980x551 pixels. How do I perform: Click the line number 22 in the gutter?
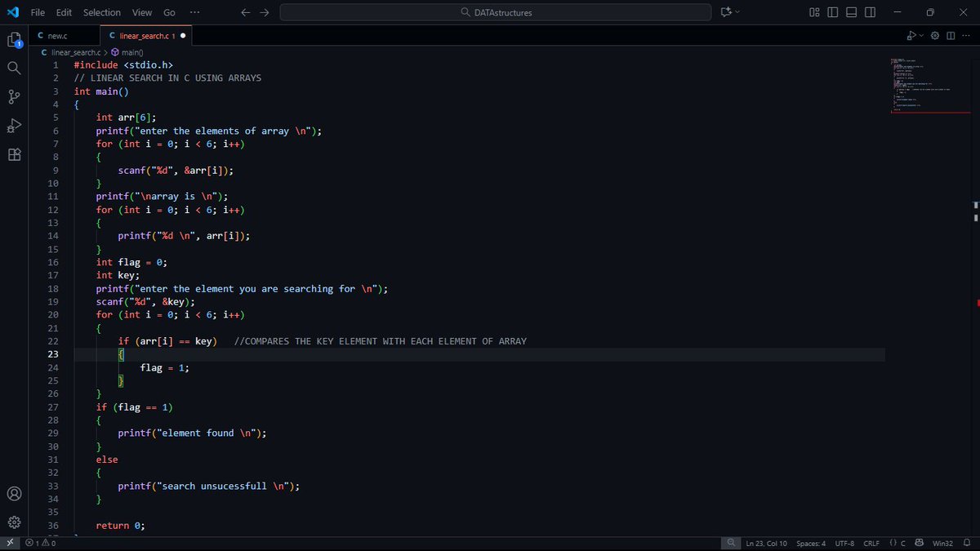coord(53,341)
